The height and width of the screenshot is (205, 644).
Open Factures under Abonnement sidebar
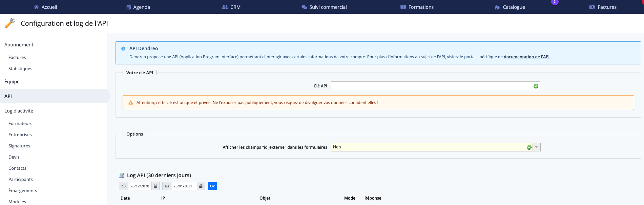(x=17, y=58)
